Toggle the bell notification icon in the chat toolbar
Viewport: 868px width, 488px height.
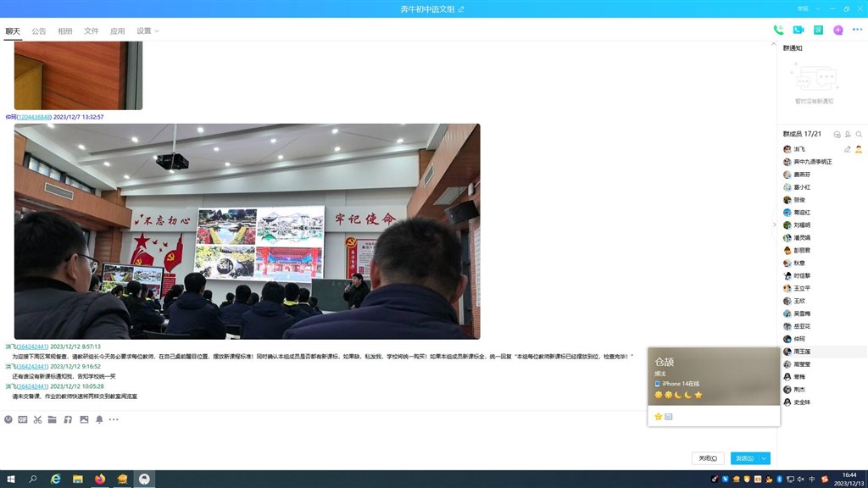coord(99,419)
